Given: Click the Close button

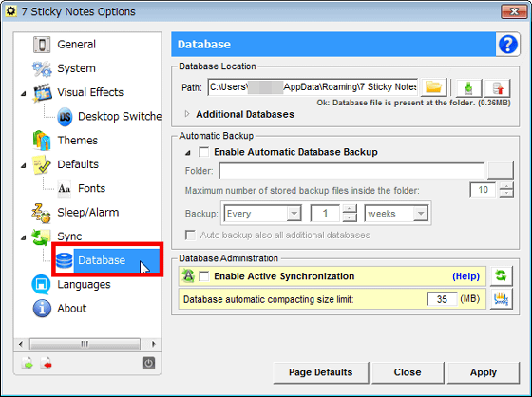Looking at the screenshot, I should [x=408, y=372].
